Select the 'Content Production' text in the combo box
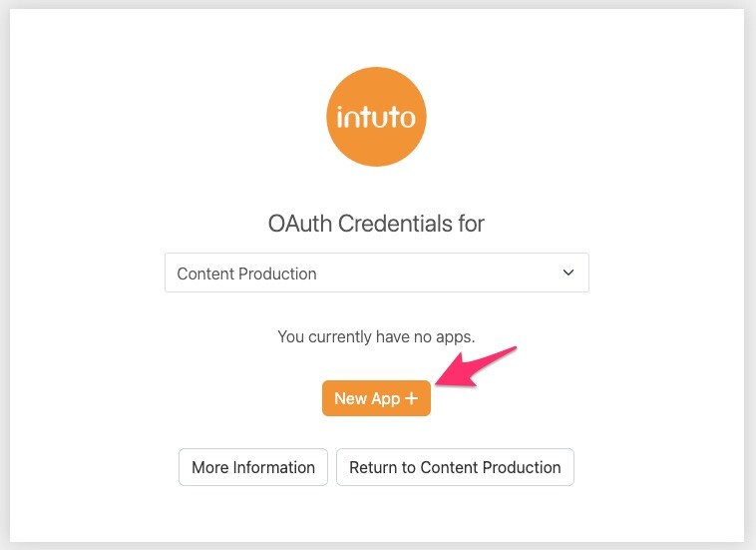This screenshot has width=756, height=550. click(x=246, y=274)
